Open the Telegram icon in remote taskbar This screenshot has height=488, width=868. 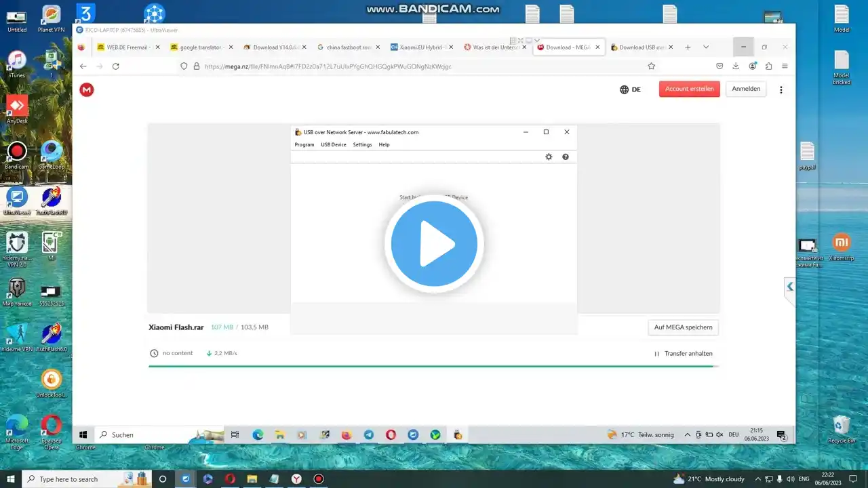368,434
